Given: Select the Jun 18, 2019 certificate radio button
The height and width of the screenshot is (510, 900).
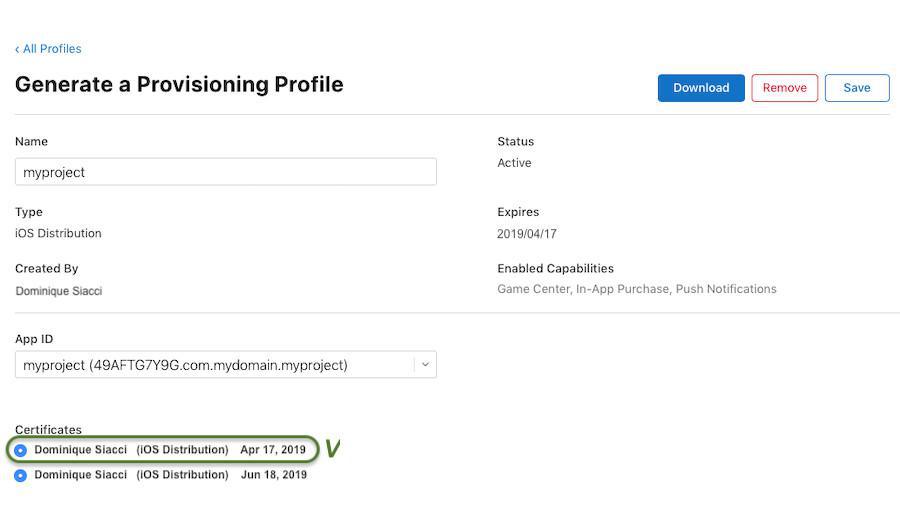Looking at the screenshot, I should [21, 475].
